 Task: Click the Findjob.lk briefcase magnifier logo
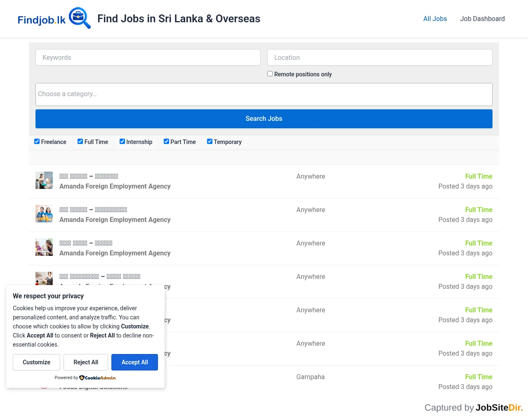click(54, 19)
